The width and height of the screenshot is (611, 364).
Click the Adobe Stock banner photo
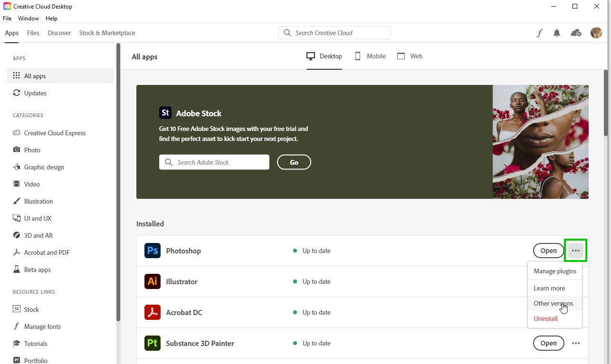coord(541,142)
